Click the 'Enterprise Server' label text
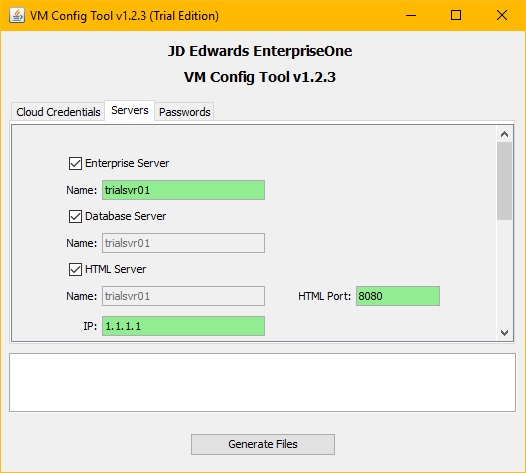The image size is (526, 473). [127, 163]
